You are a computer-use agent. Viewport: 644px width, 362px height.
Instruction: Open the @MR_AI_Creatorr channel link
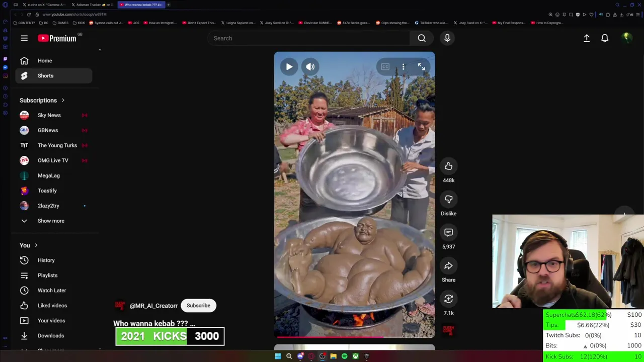(x=153, y=306)
